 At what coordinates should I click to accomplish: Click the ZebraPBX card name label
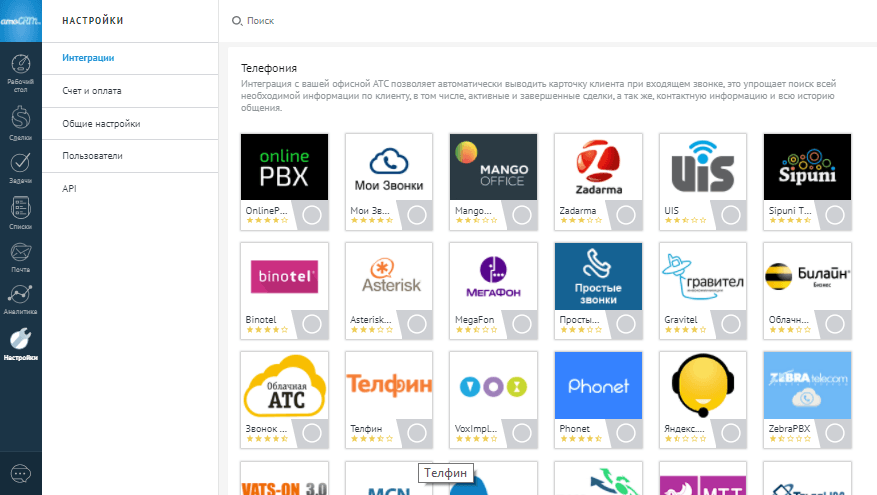tap(789, 428)
